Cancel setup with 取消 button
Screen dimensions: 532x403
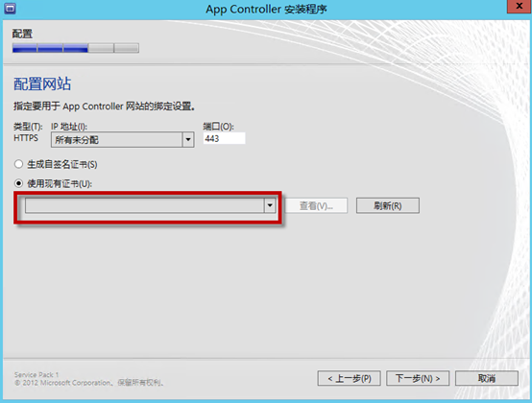tap(487, 378)
